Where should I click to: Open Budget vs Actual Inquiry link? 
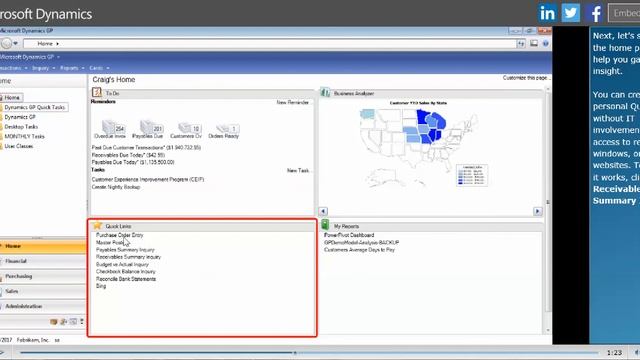(122, 264)
